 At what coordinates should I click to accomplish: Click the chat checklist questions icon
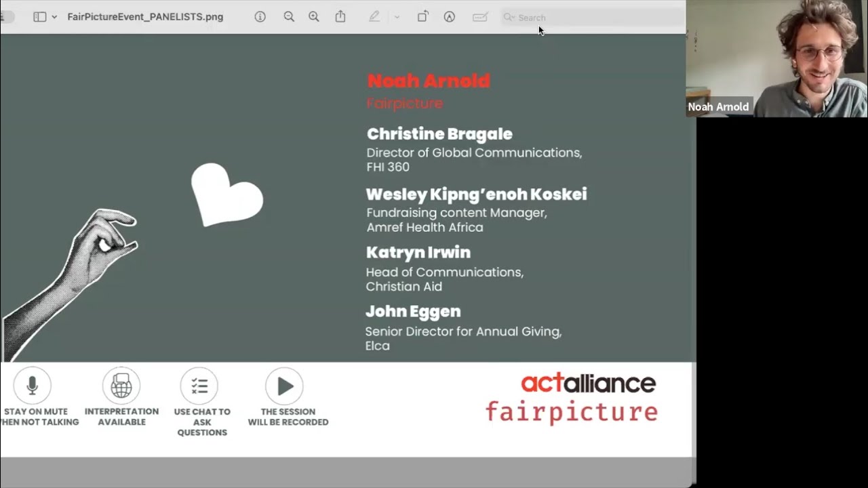(199, 386)
